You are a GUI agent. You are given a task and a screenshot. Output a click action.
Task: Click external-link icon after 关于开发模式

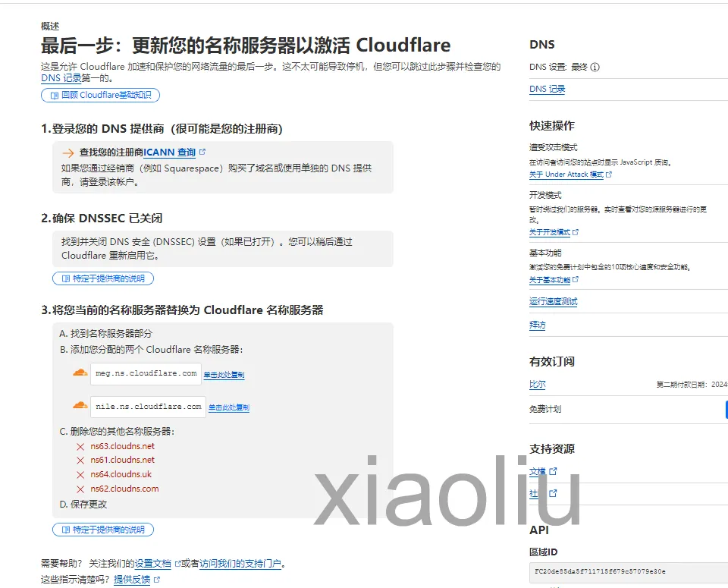[576, 231]
